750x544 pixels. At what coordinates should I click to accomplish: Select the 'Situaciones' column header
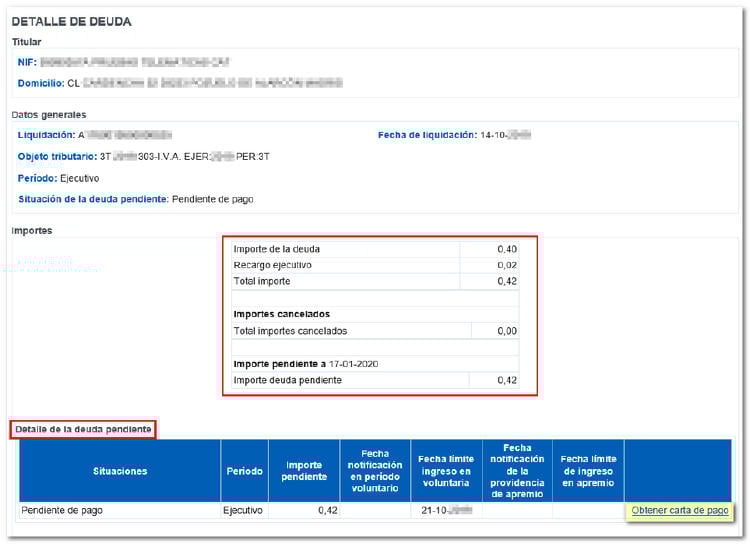click(x=120, y=471)
